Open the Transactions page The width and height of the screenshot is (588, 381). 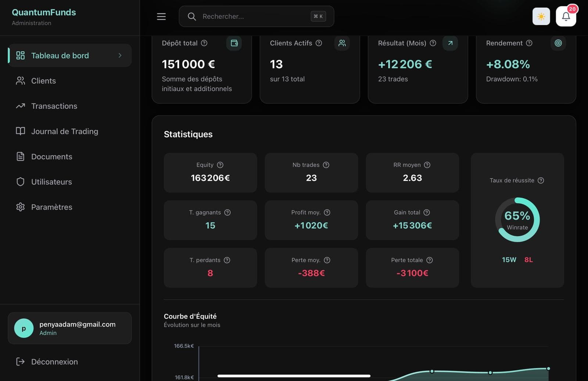tap(54, 106)
